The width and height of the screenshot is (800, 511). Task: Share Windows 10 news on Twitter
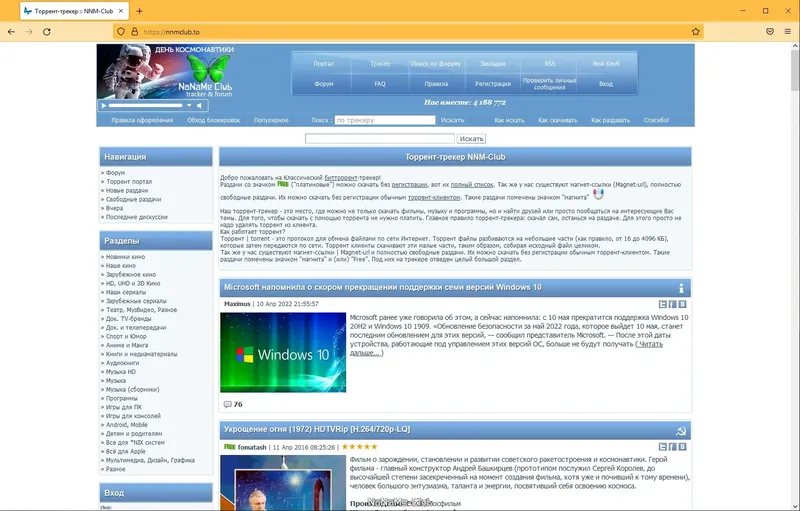click(663, 304)
